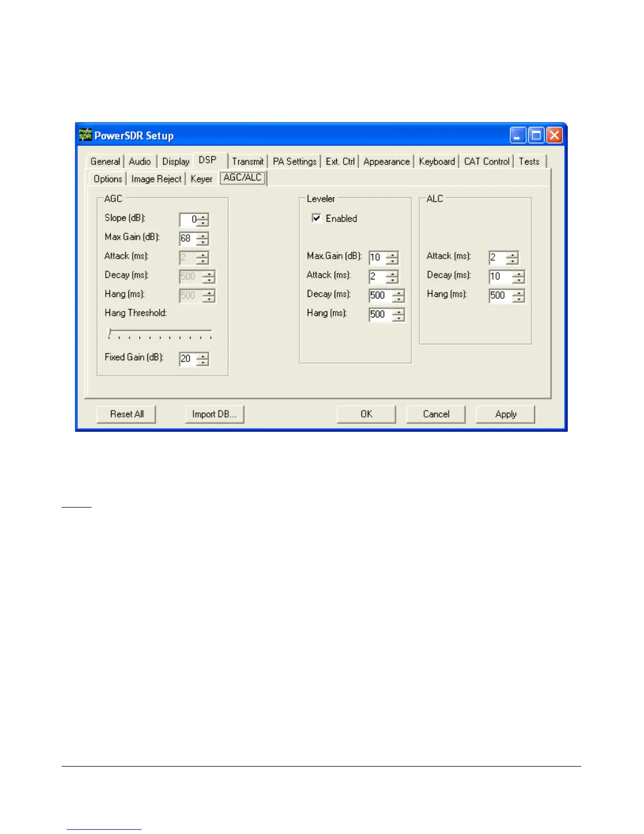Select the Image Reject sub-tab
The height and width of the screenshot is (834, 644).
[156, 179]
